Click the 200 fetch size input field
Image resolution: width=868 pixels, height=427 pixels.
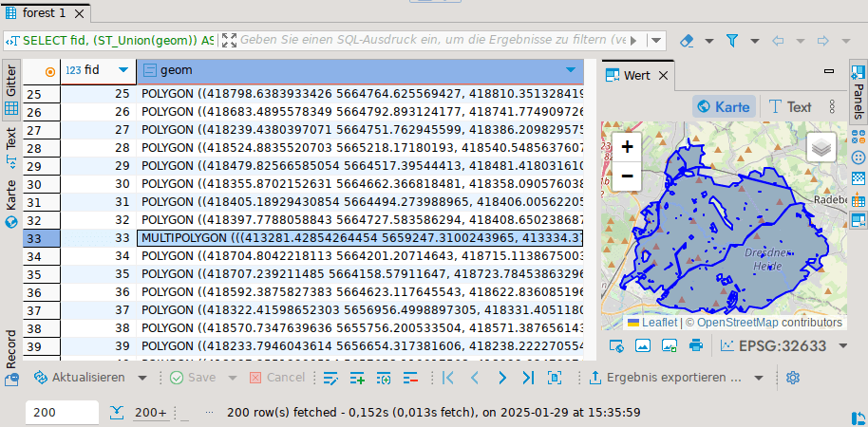[x=63, y=413]
